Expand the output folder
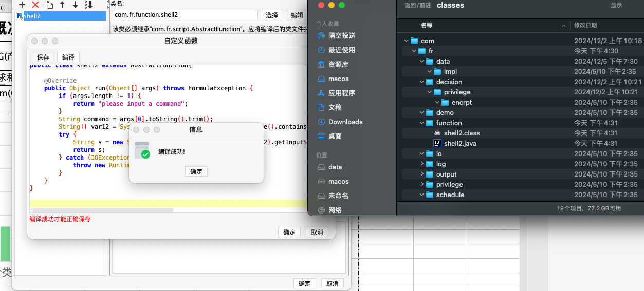644x291 pixels. 422,174
